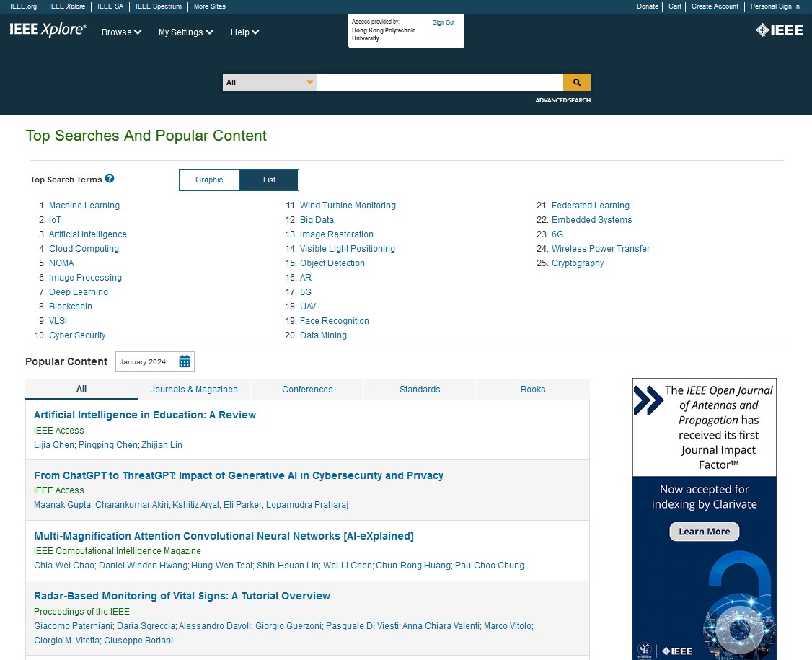812x660 pixels.
Task: Open the IEEE.org link
Action: tap(24, 6)
